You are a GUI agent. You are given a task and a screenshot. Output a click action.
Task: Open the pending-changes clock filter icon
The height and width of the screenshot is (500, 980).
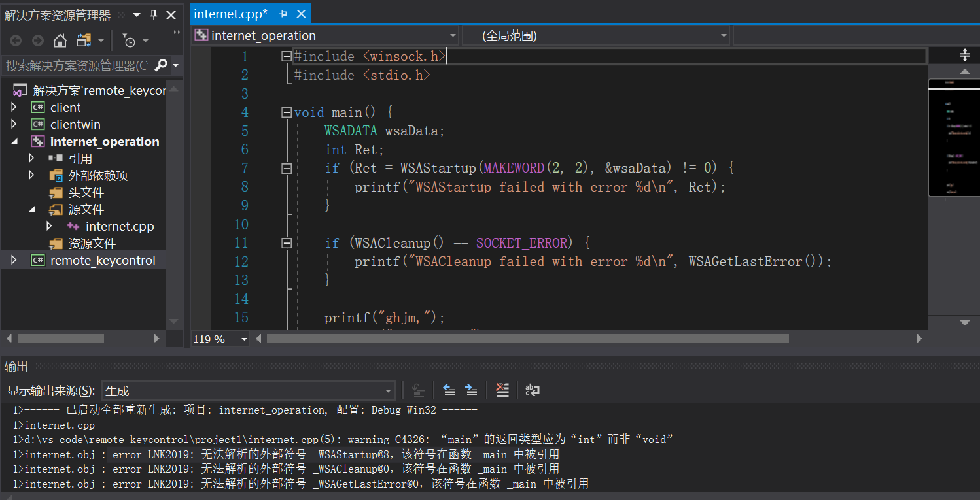tap(130, 40)
